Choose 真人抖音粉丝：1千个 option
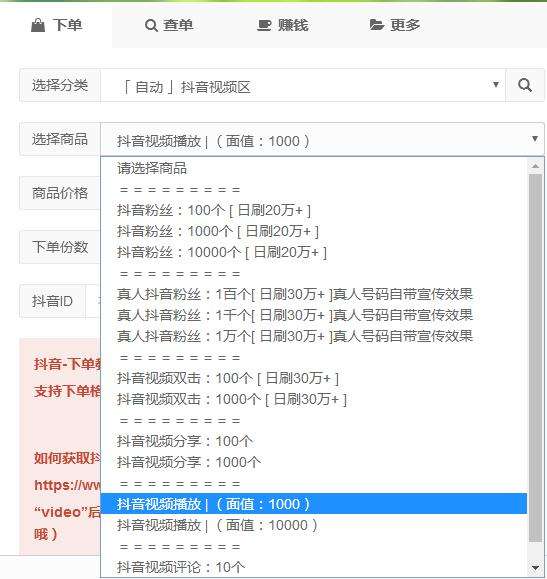 click(x=314, y=315)
